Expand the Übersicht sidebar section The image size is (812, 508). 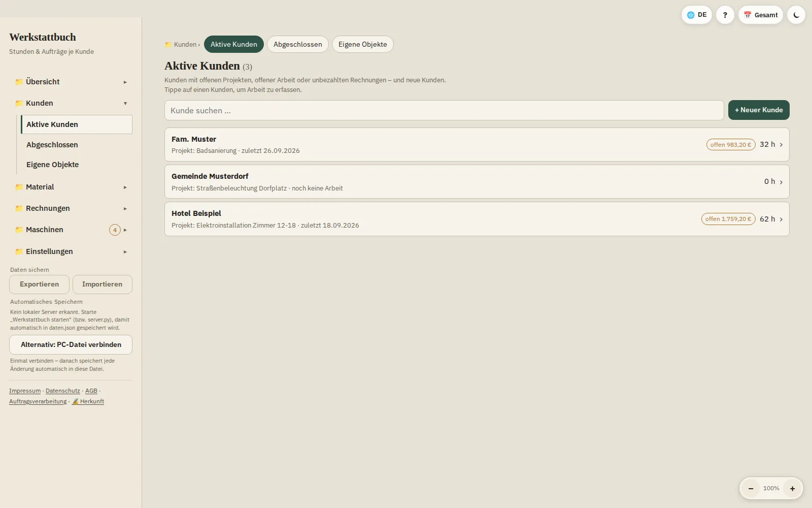[x=71, y=82]
